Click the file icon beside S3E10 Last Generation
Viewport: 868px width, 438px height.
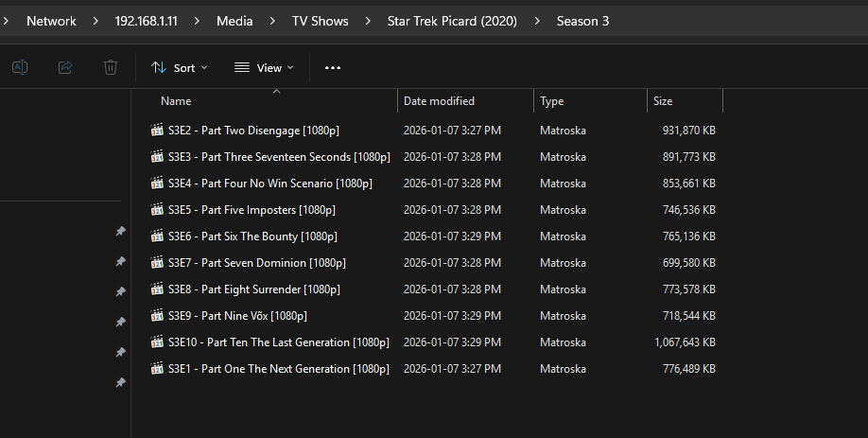coord(157,342)
